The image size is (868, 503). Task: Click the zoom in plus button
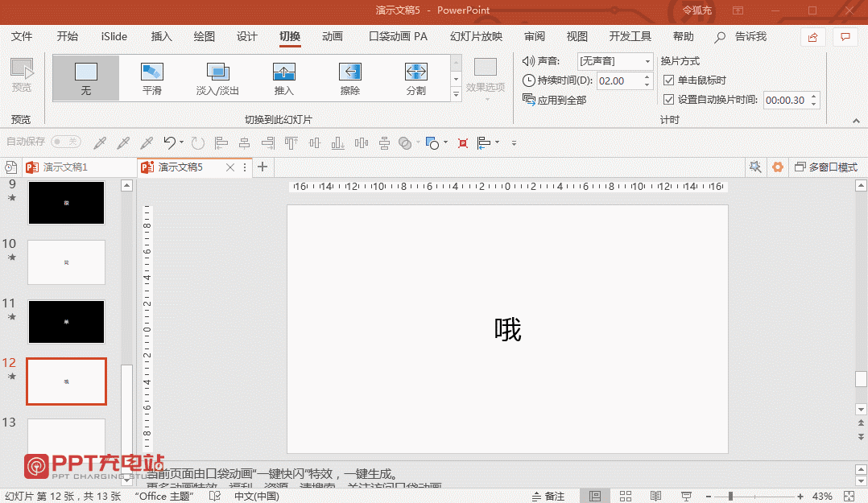(x=800, y=497)
